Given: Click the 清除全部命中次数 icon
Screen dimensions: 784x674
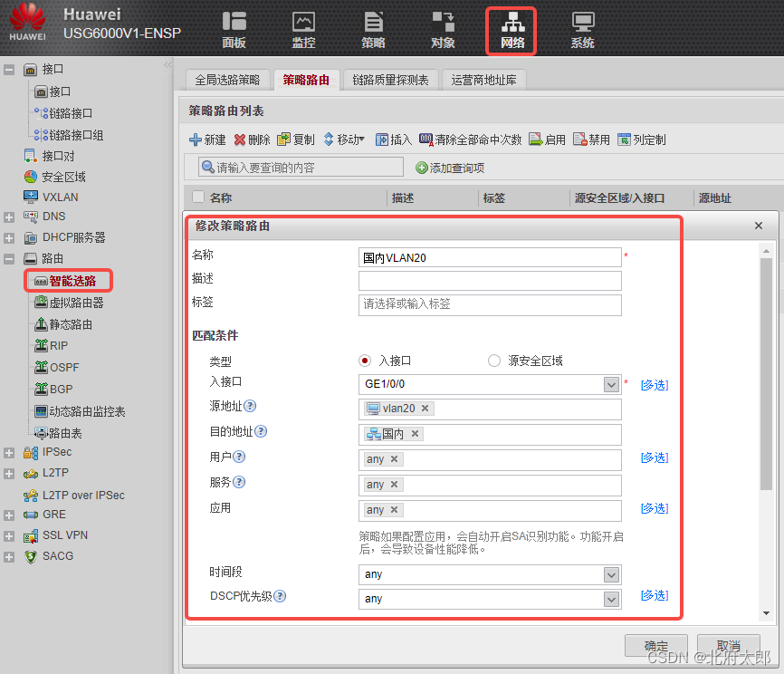Looking at the screenshot, I should [x=426, y=140].
